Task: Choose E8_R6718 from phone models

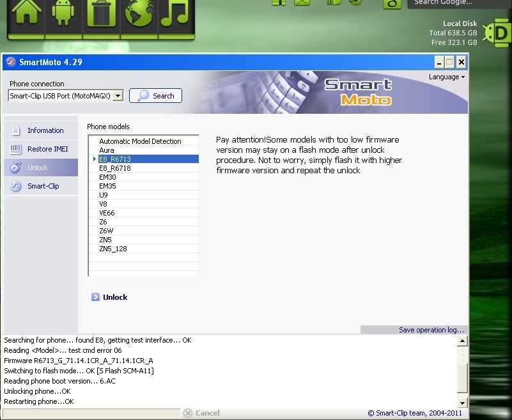Action: pos(115,168)
